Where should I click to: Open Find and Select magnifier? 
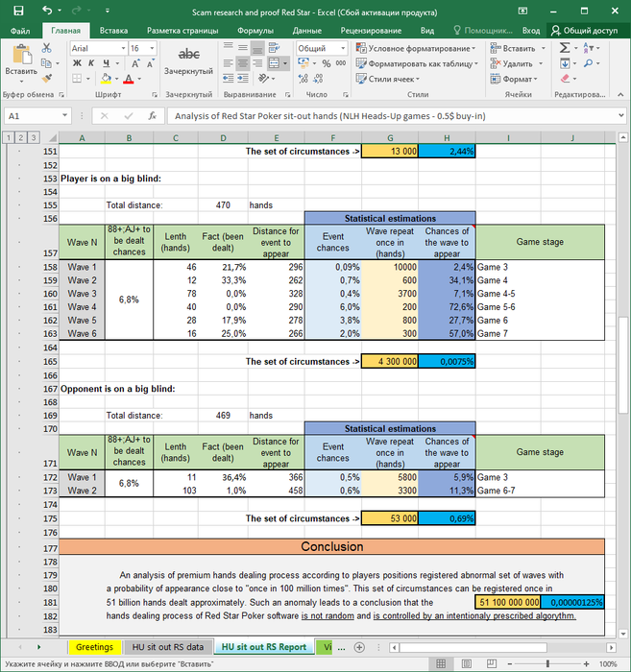pyautogui.click(x=588, y=63)
